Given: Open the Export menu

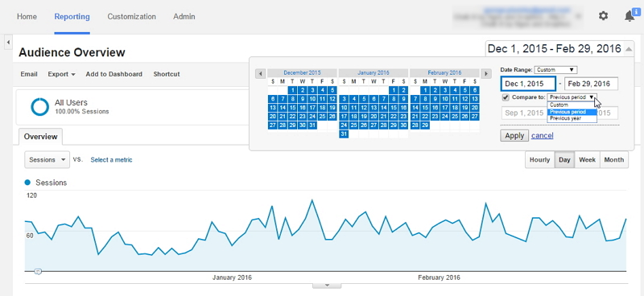Looking at the screenshot, I should 62,74.
